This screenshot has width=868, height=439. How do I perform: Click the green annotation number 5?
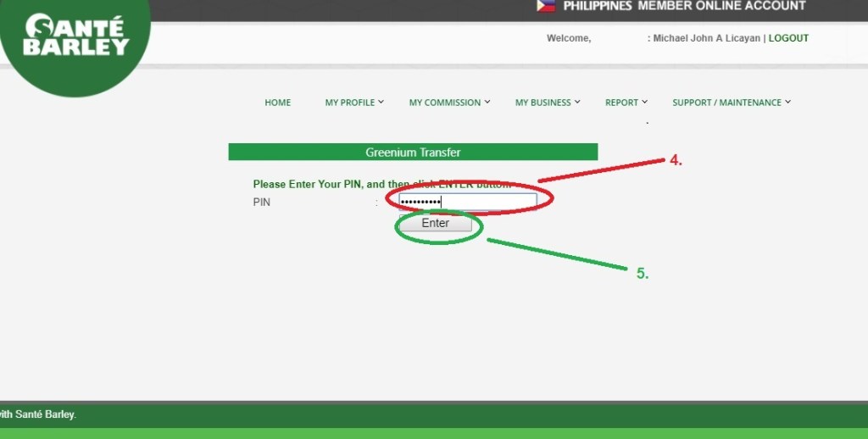pos(643,273)
